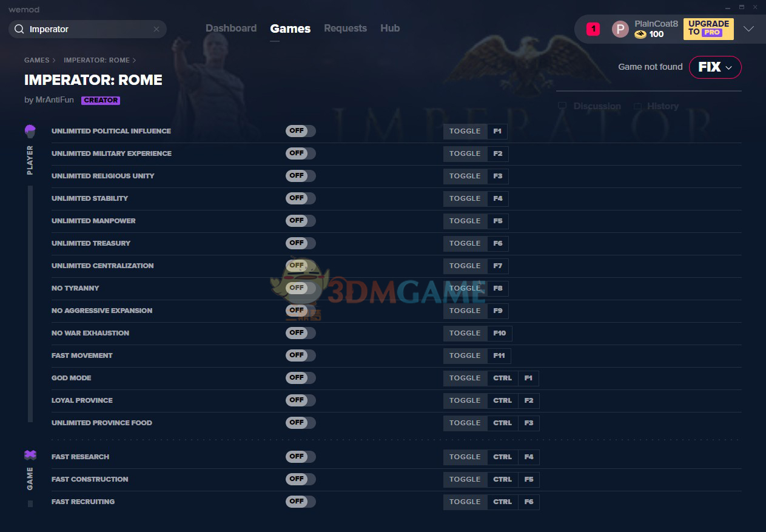Open the Hub tab
The width and height of the screenshot is (766, 532).
[390, 29]
